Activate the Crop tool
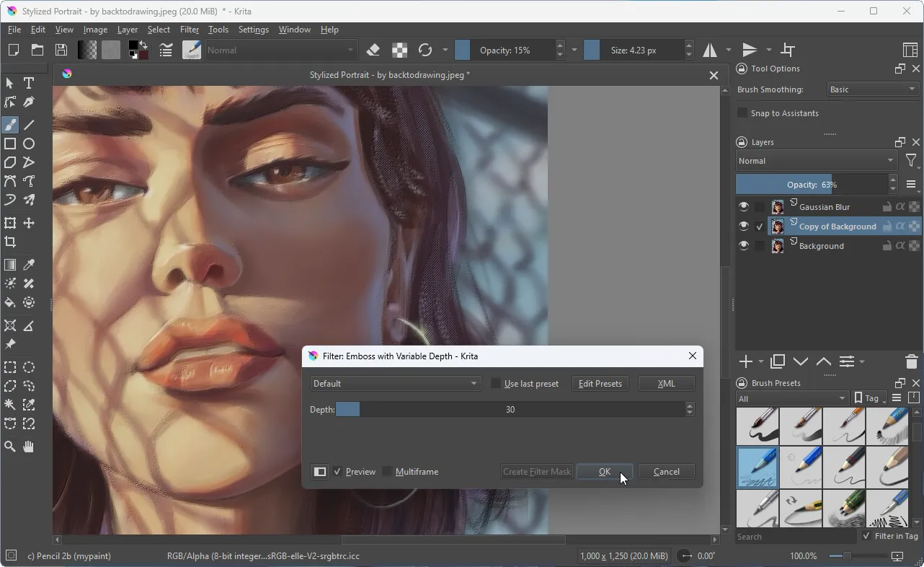Image resolution: width=924 pixels, height=567 pixels. tap(10, 242)
